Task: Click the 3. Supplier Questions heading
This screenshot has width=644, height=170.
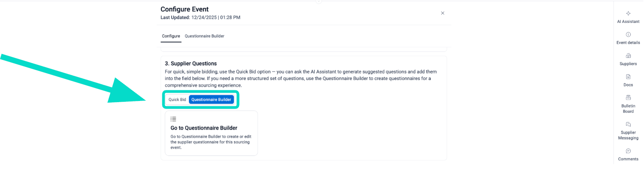Action: pyautogui.click(x=191, y=64)
